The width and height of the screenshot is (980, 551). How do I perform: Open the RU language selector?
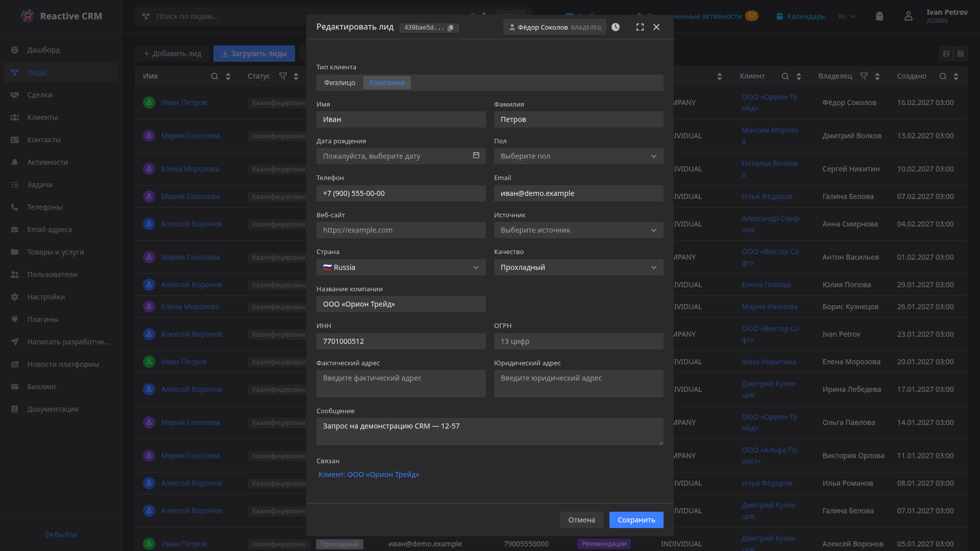(x=847, y=16)
